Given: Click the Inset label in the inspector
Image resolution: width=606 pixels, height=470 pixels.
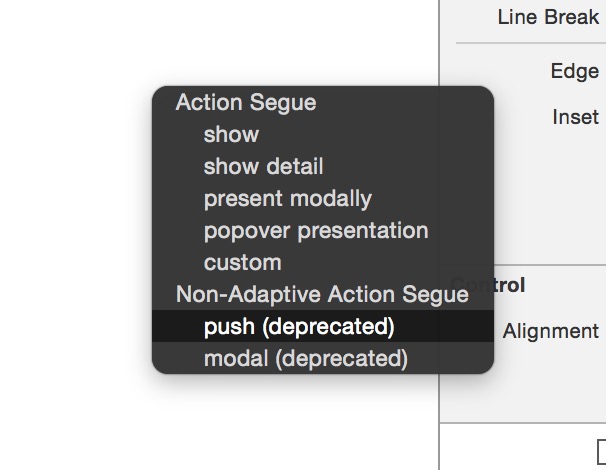Looking at the screenshot, I should click(575, 117).
